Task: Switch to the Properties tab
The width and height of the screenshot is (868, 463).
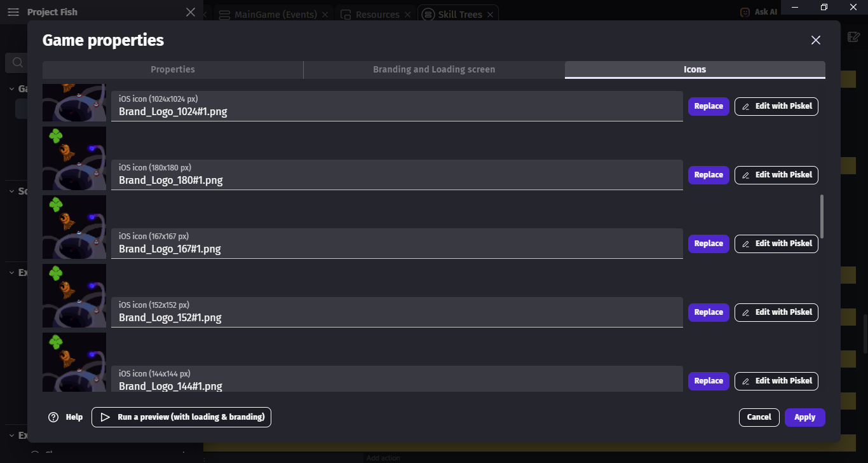Action: tap(173, 69)
